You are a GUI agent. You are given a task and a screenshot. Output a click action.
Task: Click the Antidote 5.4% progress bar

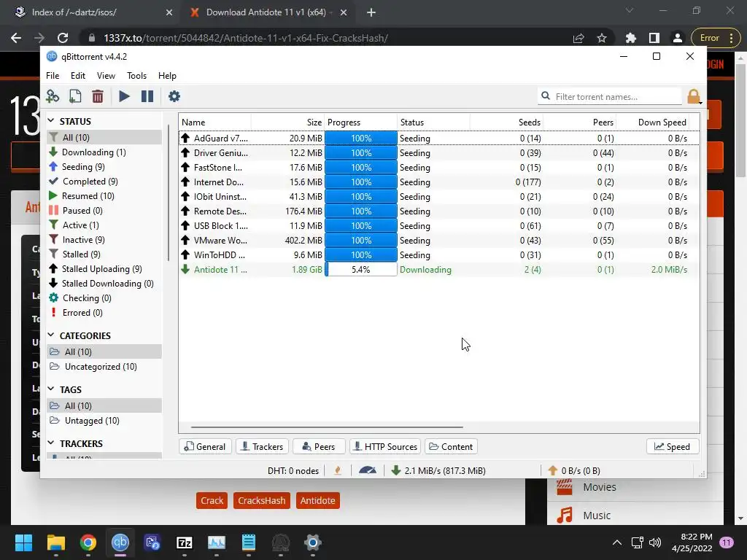[361, 270]
